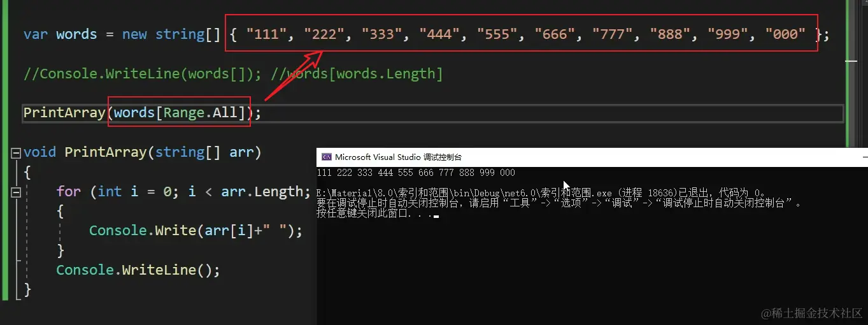
Task: Collapse the PrintArray method outline toggle
Action: coord(15,153)
